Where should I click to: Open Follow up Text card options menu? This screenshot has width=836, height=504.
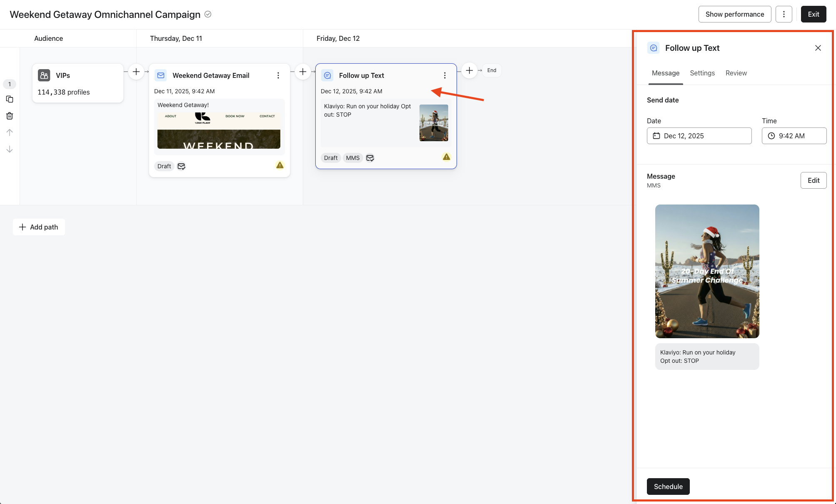445,75
